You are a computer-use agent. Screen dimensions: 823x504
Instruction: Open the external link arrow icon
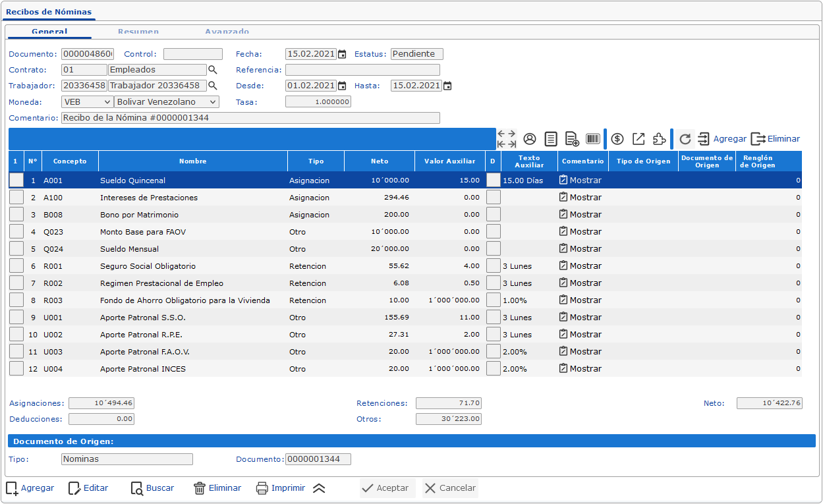[639, 139]
